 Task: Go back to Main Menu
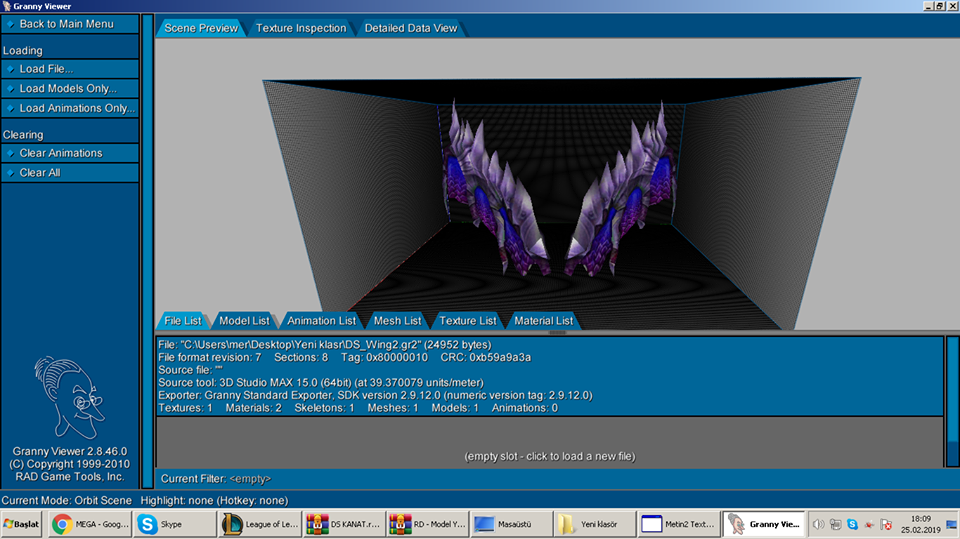70,24
